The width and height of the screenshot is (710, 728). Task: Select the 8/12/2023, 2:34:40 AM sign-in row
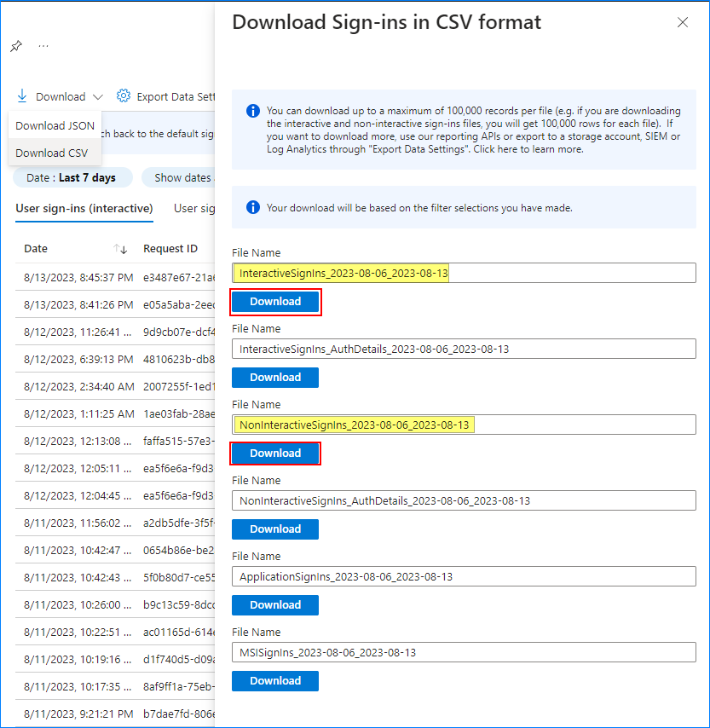(115, 387)
